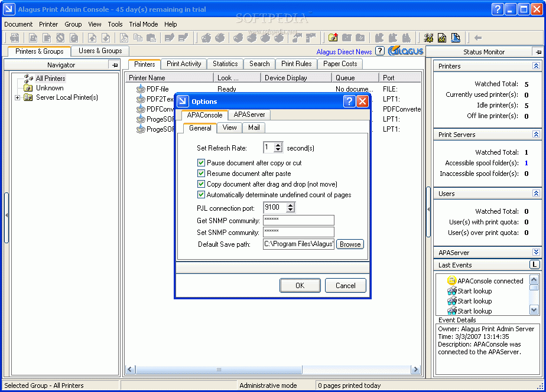Click the Printer Name column header
This screenshot has height=392, width=546.
(169, 78)
